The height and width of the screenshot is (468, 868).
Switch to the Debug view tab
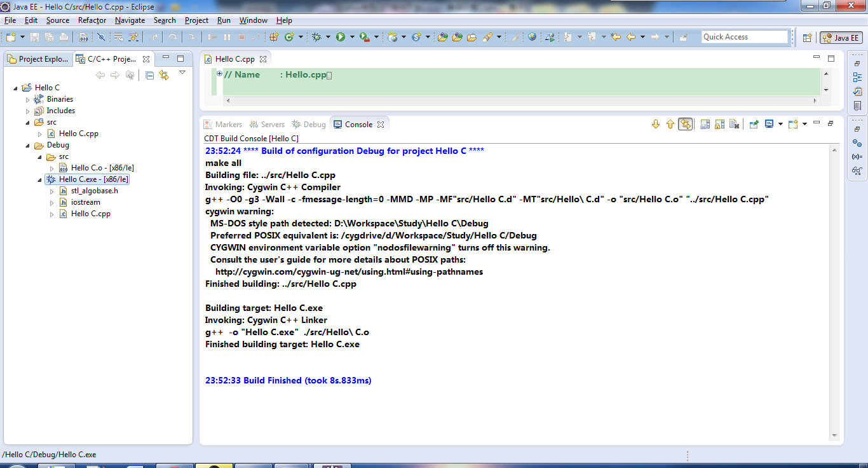click(309, 125)
